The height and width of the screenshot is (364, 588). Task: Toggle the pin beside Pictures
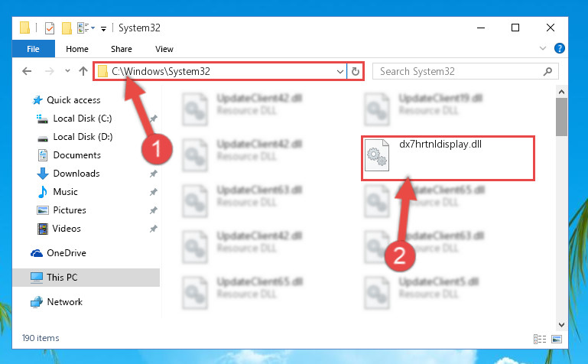click(154, 210)
